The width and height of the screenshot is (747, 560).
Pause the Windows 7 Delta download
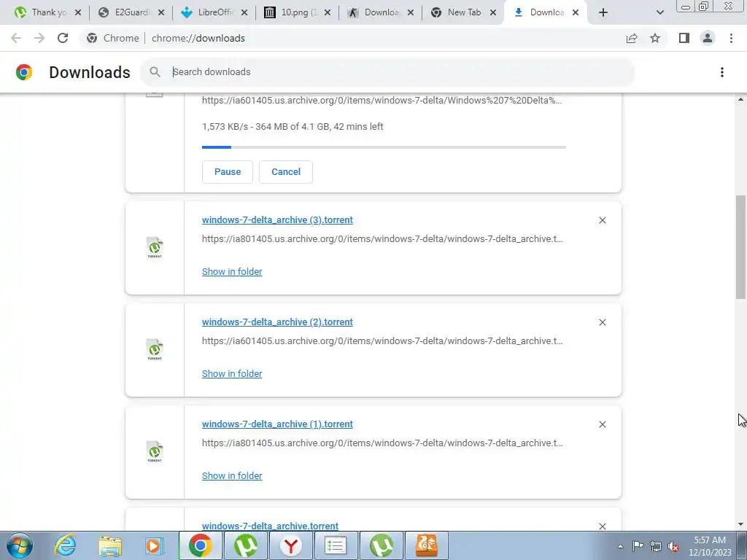(228, 172)
